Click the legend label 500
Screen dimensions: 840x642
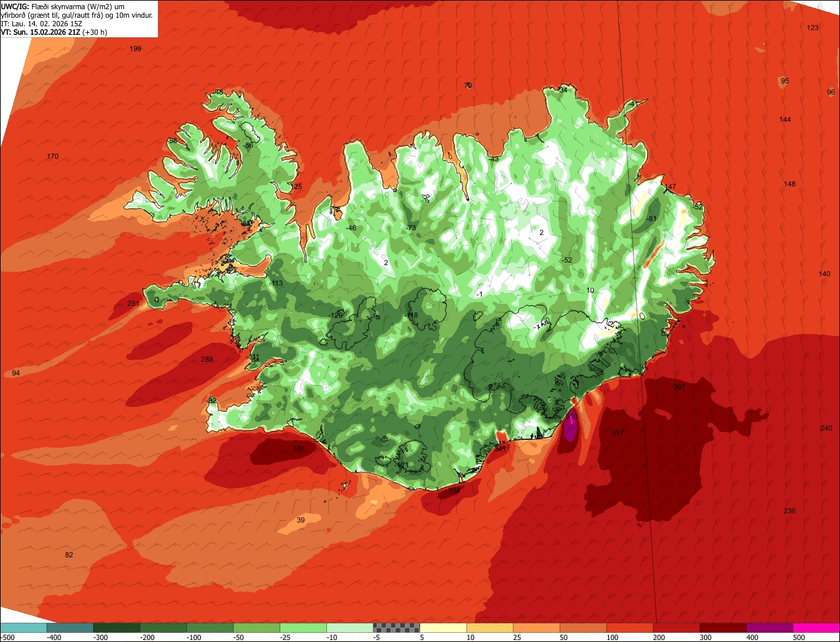point(799,637)
